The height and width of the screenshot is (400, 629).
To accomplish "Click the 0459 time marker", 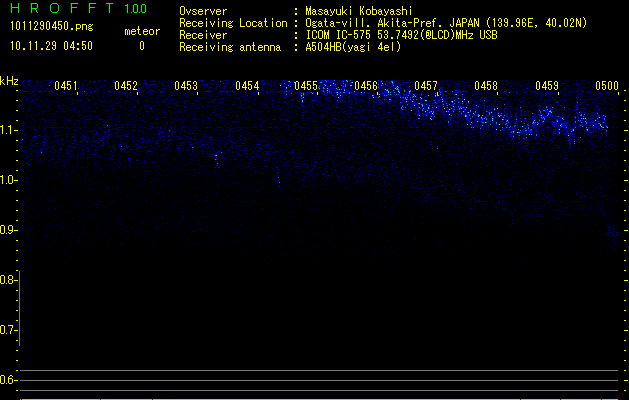I will [x=547, y=86].
